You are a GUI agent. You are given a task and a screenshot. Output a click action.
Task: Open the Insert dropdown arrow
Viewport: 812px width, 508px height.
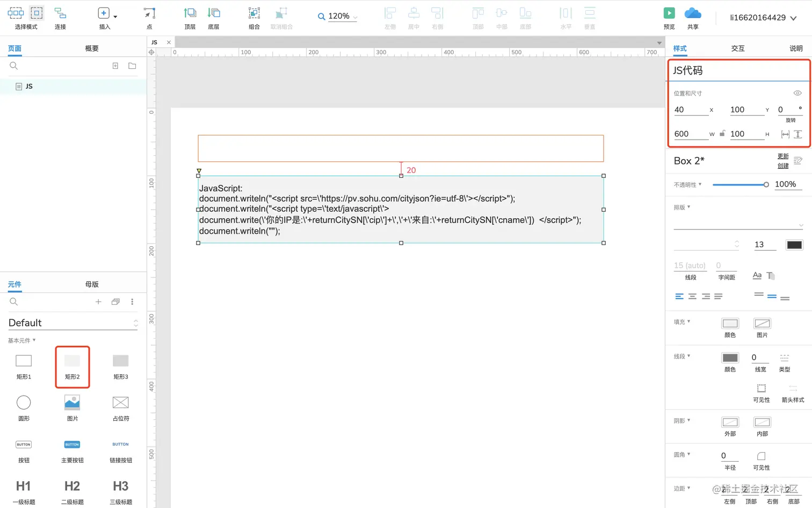point(115,17)
